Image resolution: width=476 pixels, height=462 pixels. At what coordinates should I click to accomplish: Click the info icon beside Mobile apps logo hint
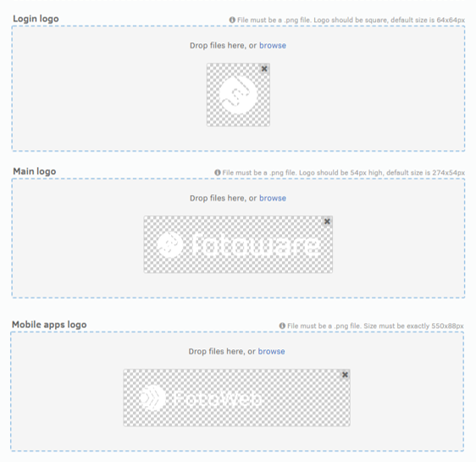point(282,326)
